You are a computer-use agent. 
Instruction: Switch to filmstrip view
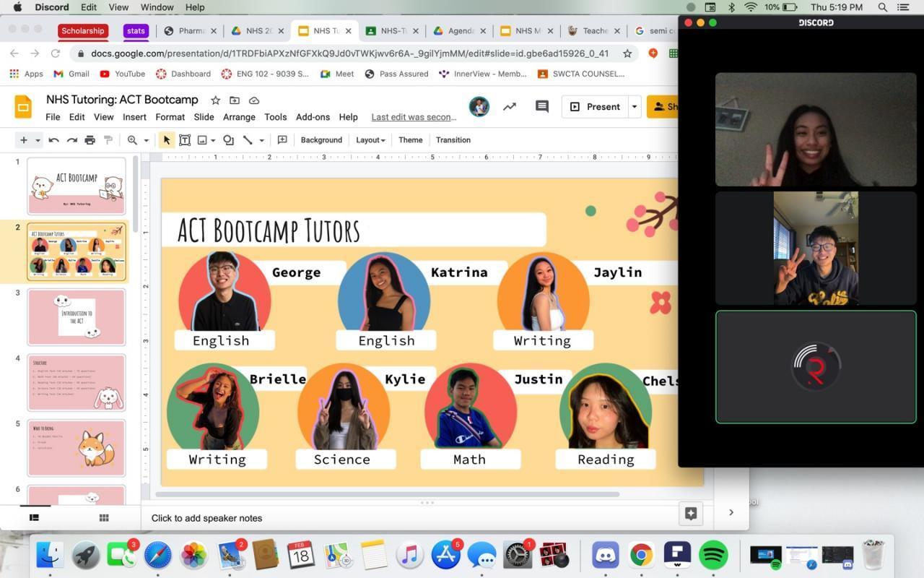34,517
